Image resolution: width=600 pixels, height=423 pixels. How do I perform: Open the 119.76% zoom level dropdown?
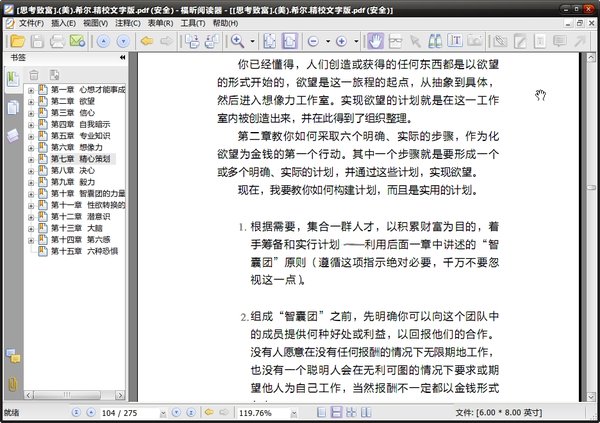tap(294, 413)
